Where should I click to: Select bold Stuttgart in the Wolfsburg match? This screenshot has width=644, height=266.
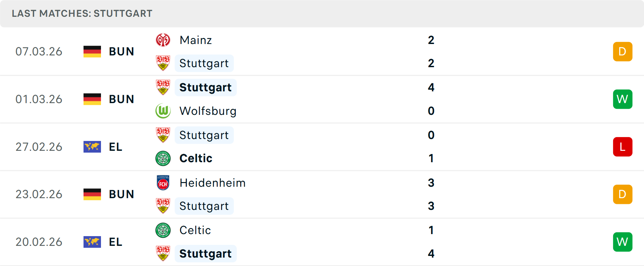pyautogui.click(x=205, y=87)
